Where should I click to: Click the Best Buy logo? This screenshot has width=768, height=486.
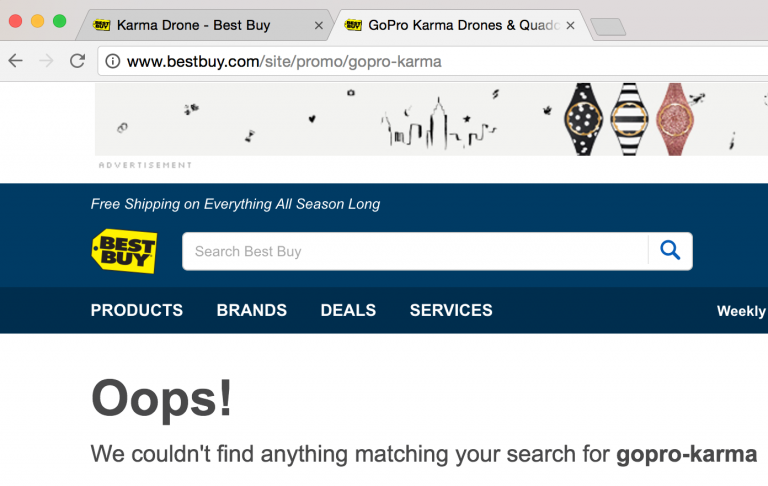[x=124, y=251]
